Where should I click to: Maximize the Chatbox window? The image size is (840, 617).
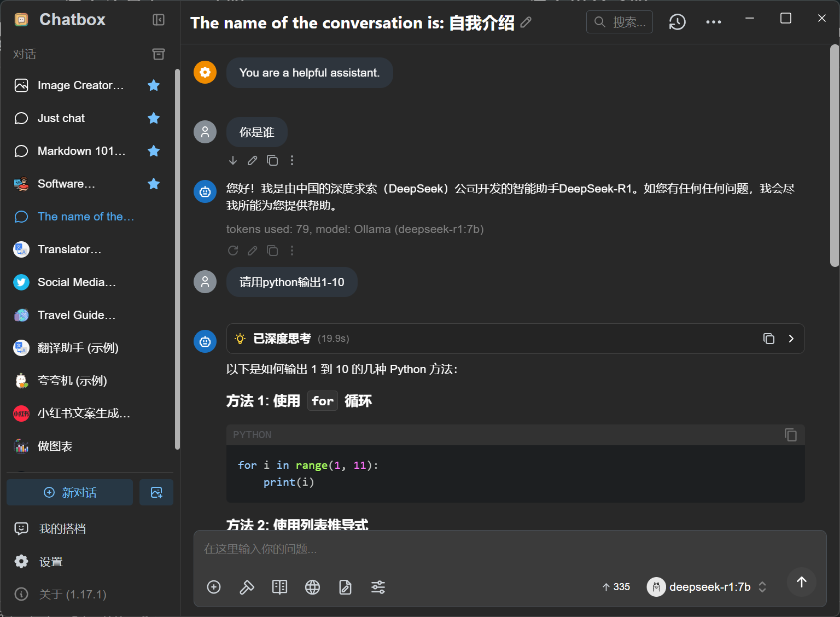click(786, 18)
